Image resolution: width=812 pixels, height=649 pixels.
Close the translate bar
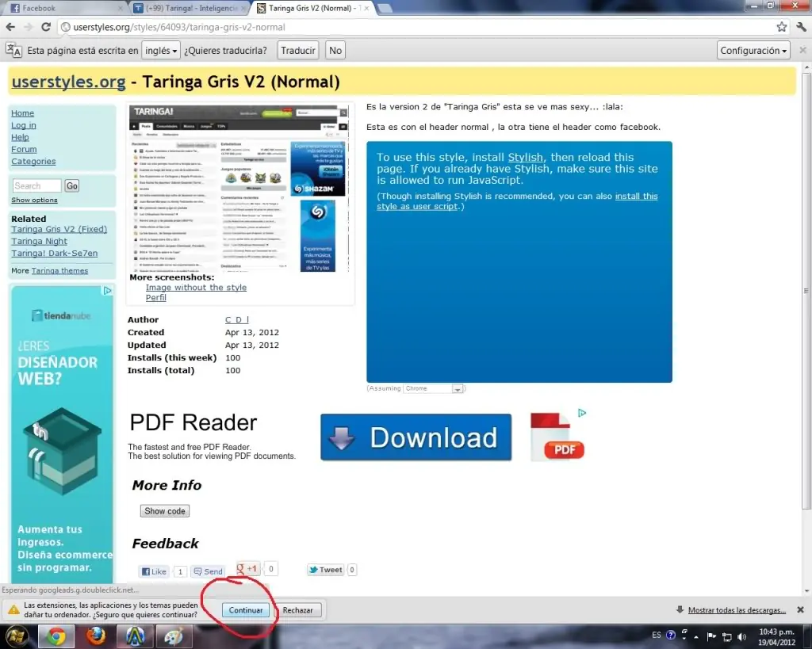coord(802,50)
